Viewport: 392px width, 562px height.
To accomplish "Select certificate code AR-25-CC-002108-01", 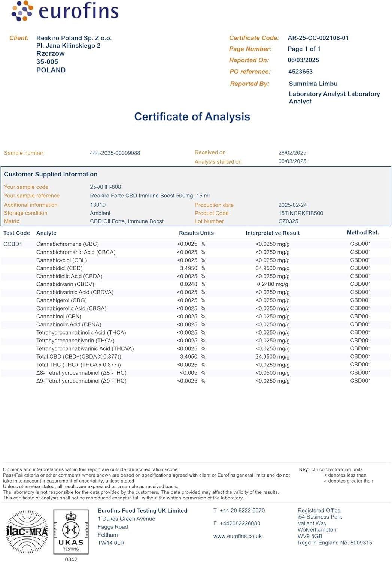I will (x=318, y=38).
